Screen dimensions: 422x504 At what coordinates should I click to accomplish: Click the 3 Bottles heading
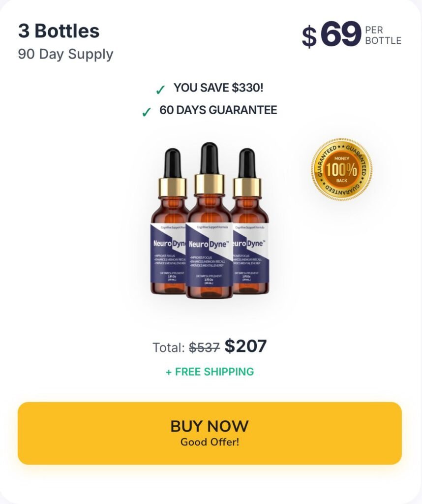coord(59,31)
